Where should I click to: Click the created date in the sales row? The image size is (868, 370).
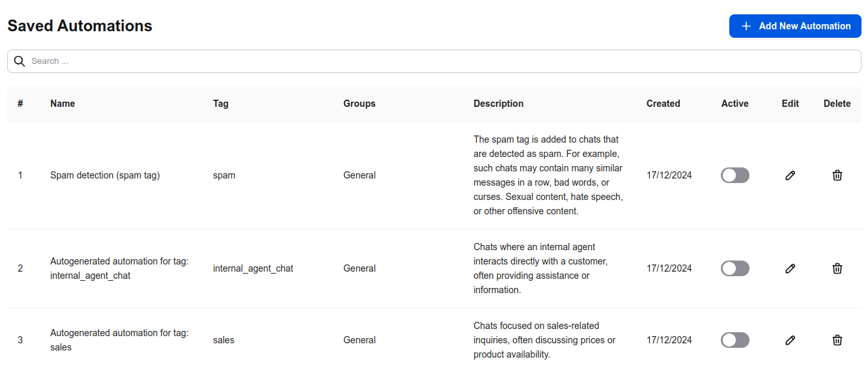669,340
